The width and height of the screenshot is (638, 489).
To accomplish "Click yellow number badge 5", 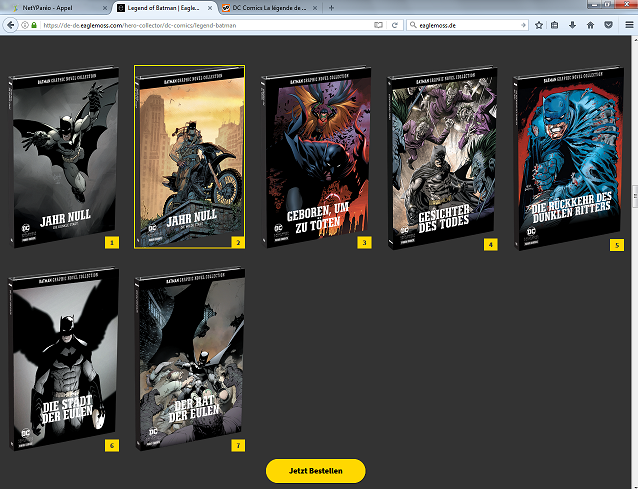I will click(x=617, y=245).
